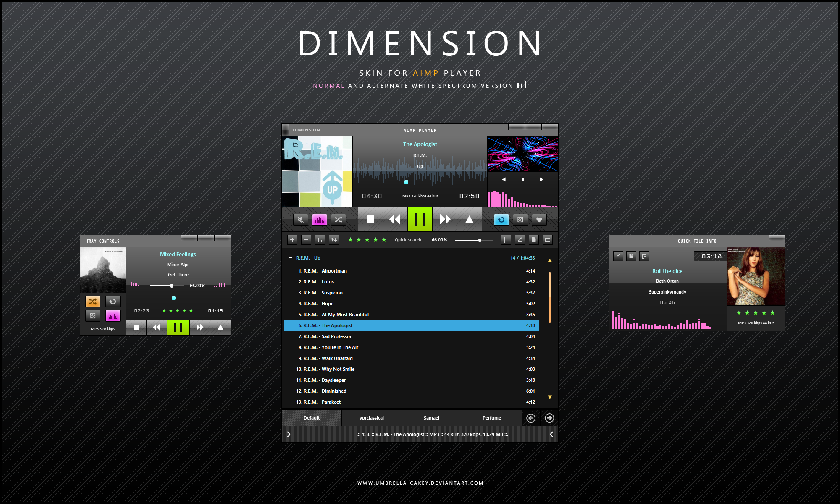Viewport: 840px width, 504px height.
Task: Adjust volume slider in Tray Controls
Action: 167,286
